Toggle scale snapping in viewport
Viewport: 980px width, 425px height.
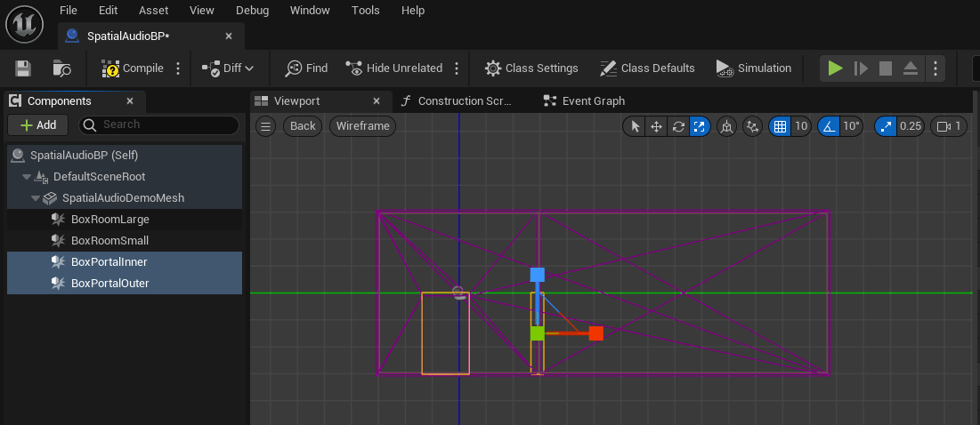pos(887,126)
